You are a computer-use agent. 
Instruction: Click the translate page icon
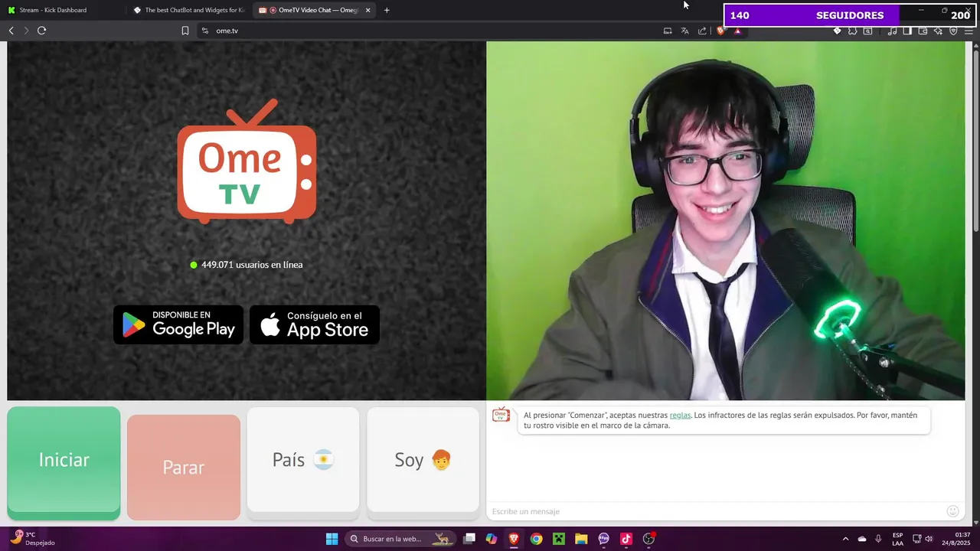(x=685, y=31)
